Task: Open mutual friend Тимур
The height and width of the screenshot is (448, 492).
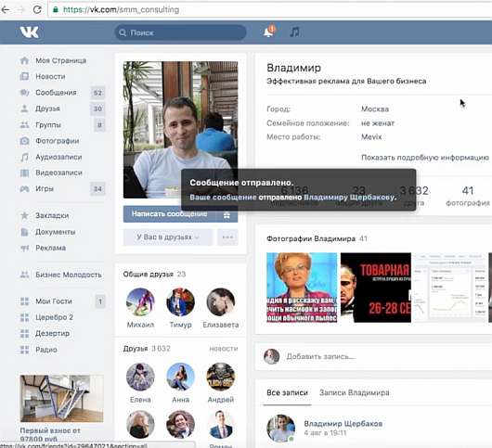Action: tap(180, 302)
